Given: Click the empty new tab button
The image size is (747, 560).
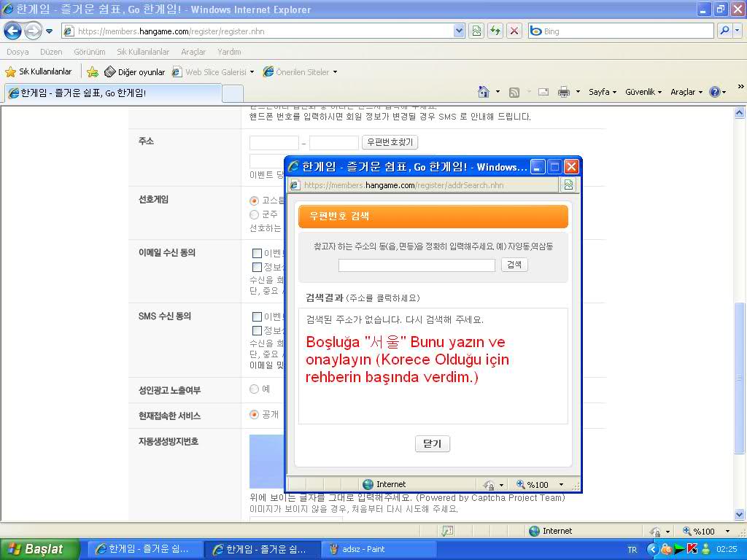Looking at the screenshot, I should click(233, 93).
